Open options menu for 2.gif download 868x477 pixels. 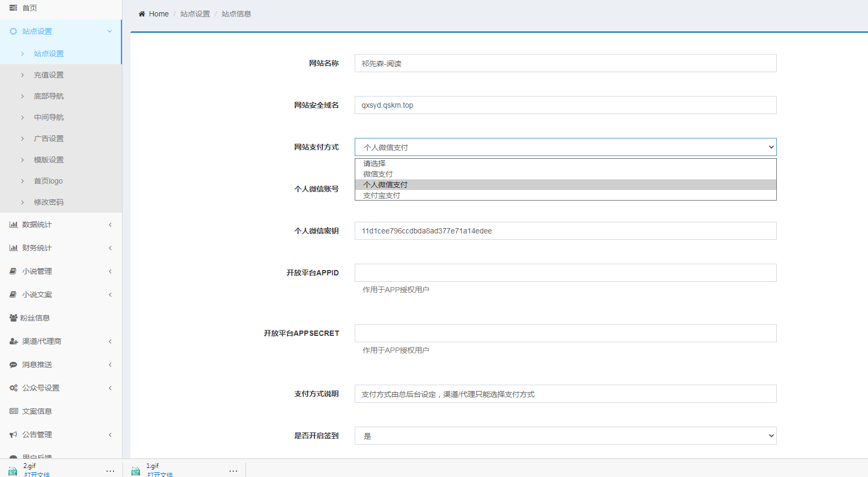(110, 471)
